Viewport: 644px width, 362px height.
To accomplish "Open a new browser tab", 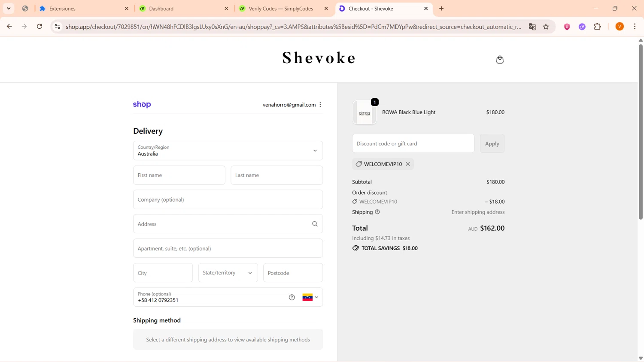I will (441, 9).
